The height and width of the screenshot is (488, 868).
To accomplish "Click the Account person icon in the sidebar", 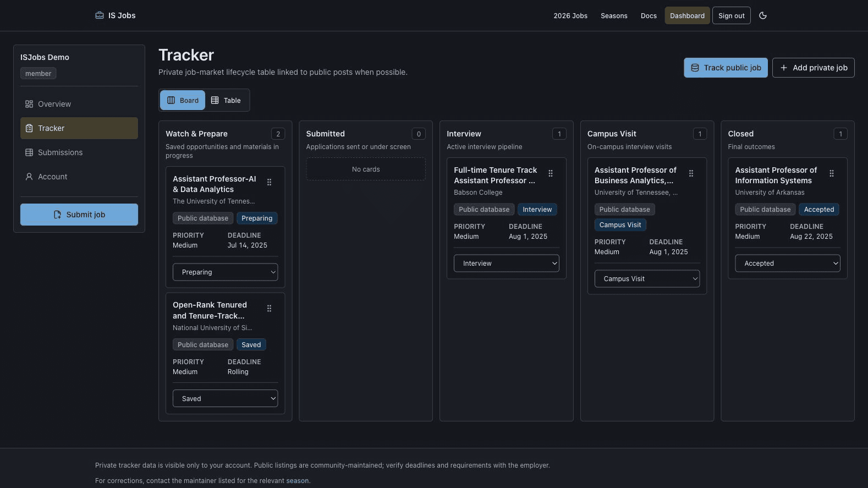I will [29, 177].
